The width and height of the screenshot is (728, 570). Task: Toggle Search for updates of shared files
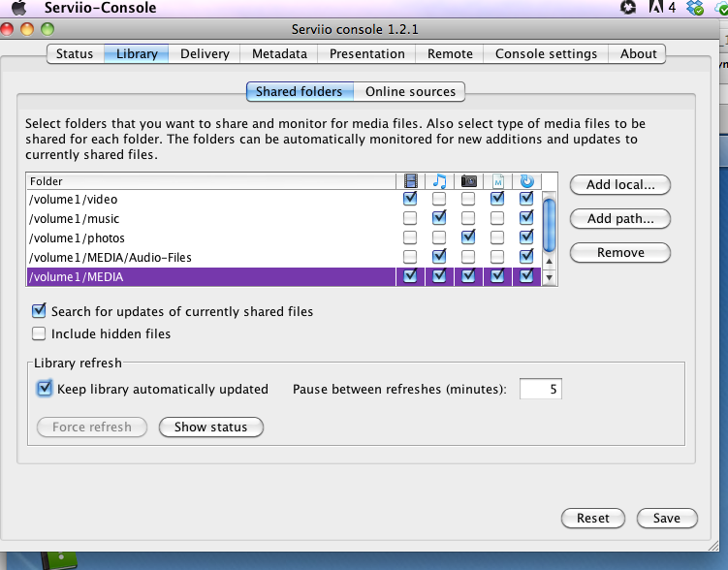(x=39, y=311)
